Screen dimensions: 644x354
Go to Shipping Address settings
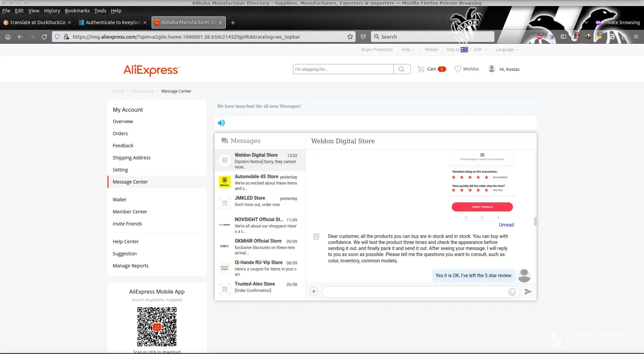pyautogui.click(x=131, y=158)
